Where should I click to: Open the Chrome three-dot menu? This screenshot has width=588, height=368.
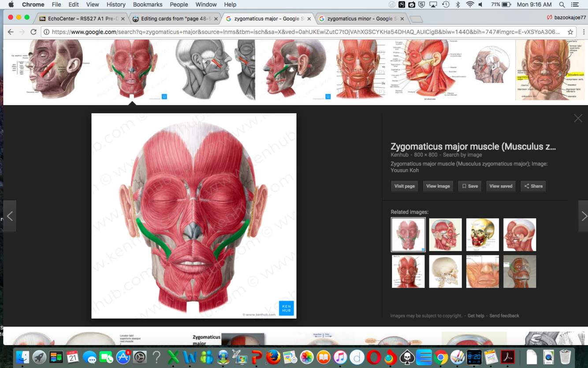583,32
